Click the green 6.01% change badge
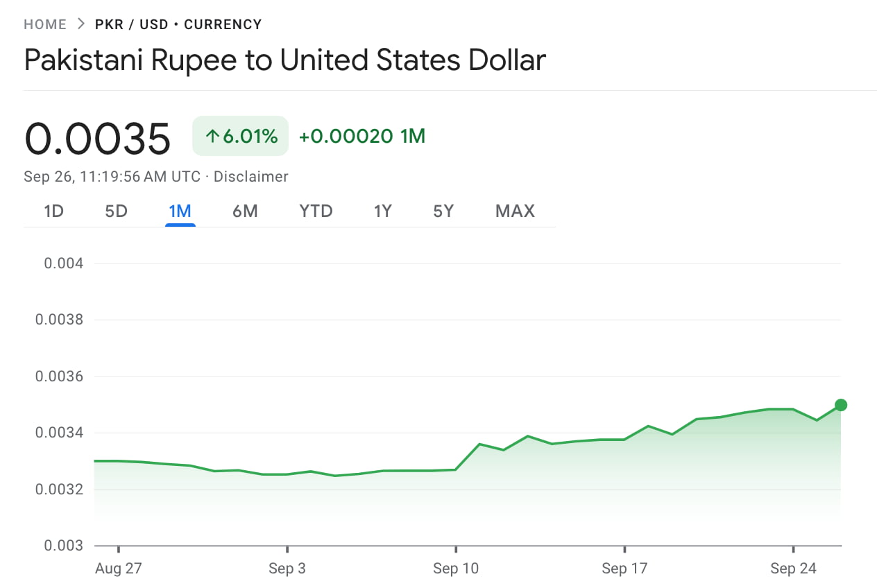877x588 pixels. [x=240, y=135]
